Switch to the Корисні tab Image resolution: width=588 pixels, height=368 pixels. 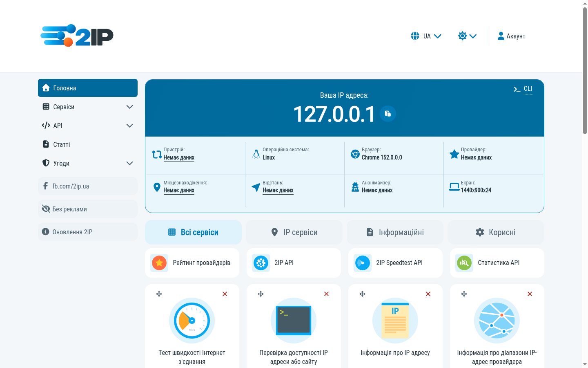pyautogui.click(x=496, y=232)
